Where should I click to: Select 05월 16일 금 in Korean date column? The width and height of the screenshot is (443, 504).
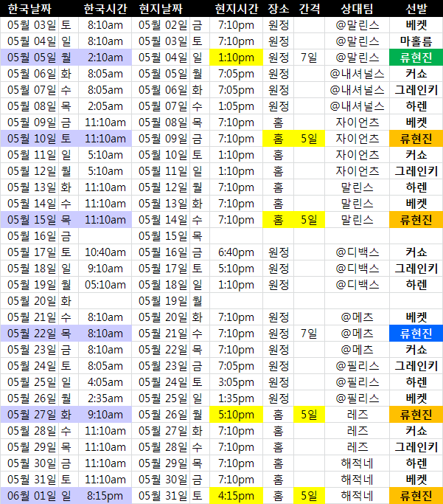39,236
